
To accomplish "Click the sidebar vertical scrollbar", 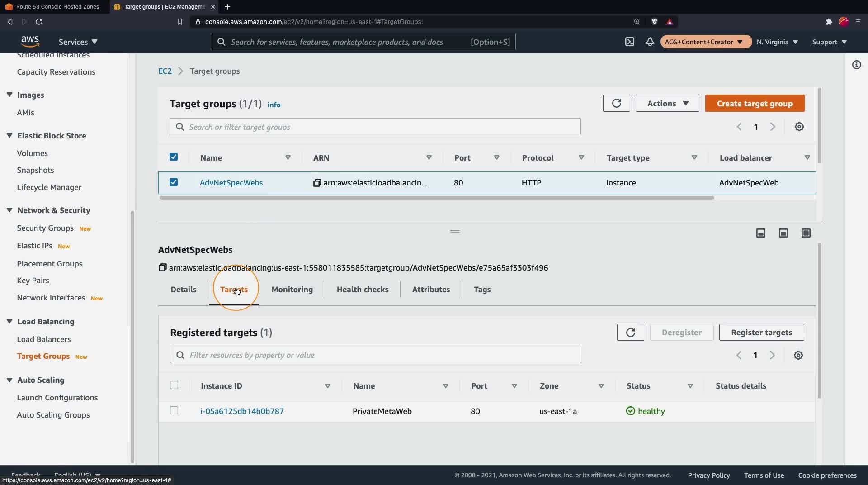I will [x=132, y=337].
